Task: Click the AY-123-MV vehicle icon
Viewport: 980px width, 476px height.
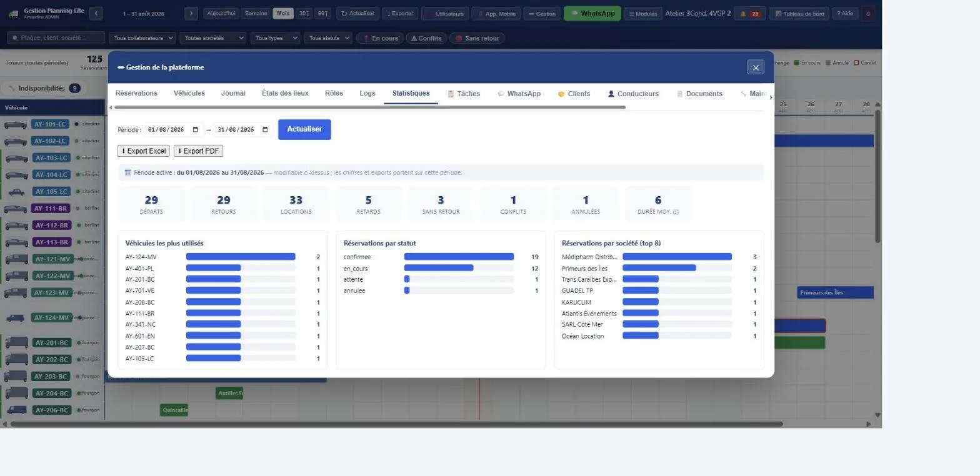Action: [x=16, y=293]
